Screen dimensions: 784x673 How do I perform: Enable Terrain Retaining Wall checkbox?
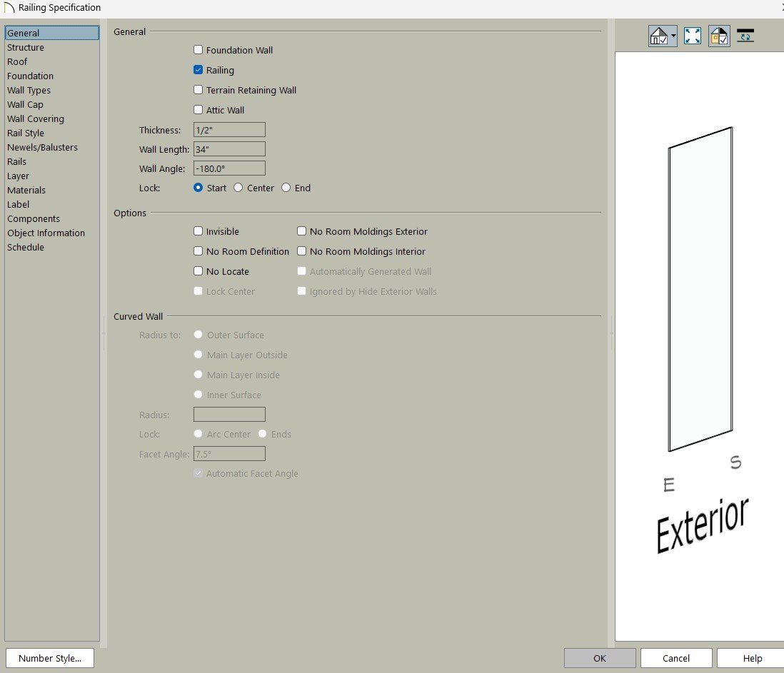198,90
